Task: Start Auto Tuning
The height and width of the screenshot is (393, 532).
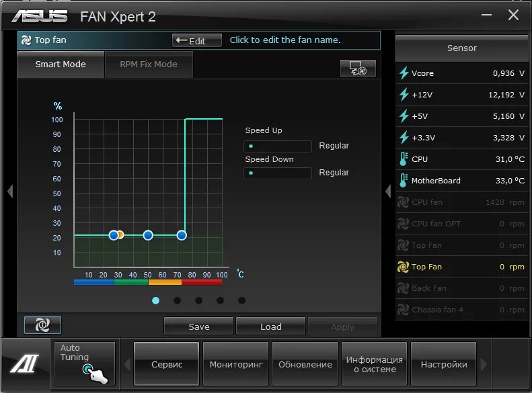Action: [85, 363]
